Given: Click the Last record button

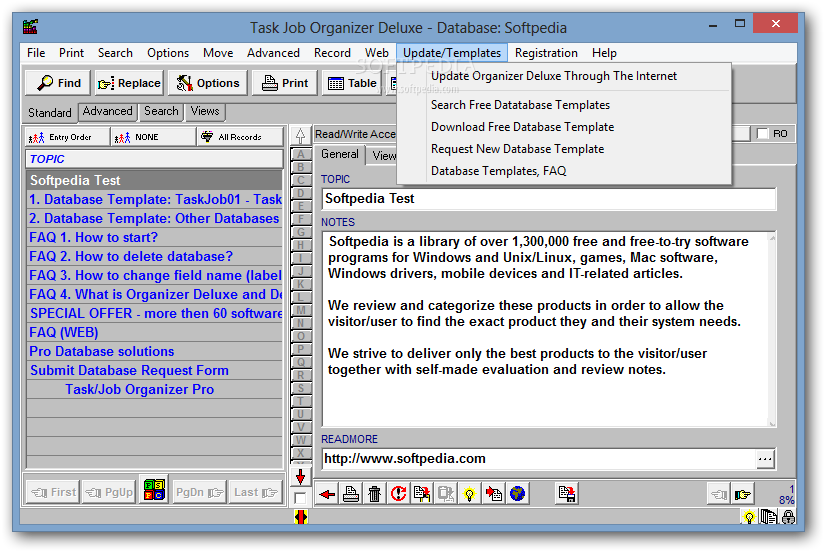Looking at the screenshot, I should 255,493.
